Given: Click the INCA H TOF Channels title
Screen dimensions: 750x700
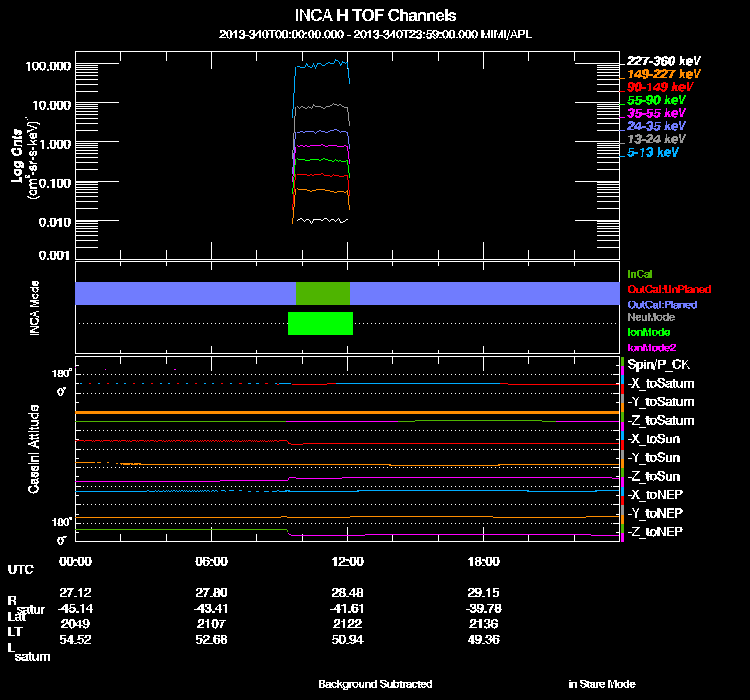Looking at the screenshot, I should 375,16.
